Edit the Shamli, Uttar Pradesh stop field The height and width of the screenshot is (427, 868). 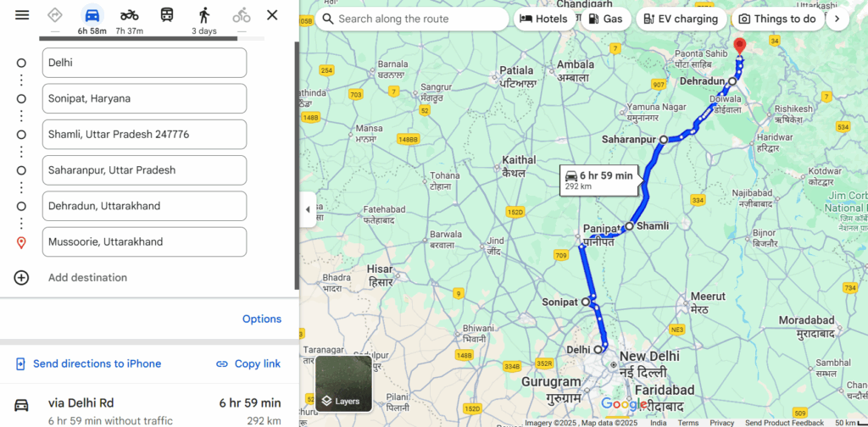point(144,135)
